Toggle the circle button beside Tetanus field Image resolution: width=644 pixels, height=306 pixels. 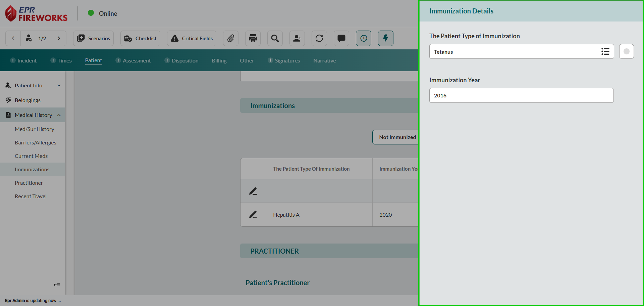pyautogui.click(x=626, y=51)
